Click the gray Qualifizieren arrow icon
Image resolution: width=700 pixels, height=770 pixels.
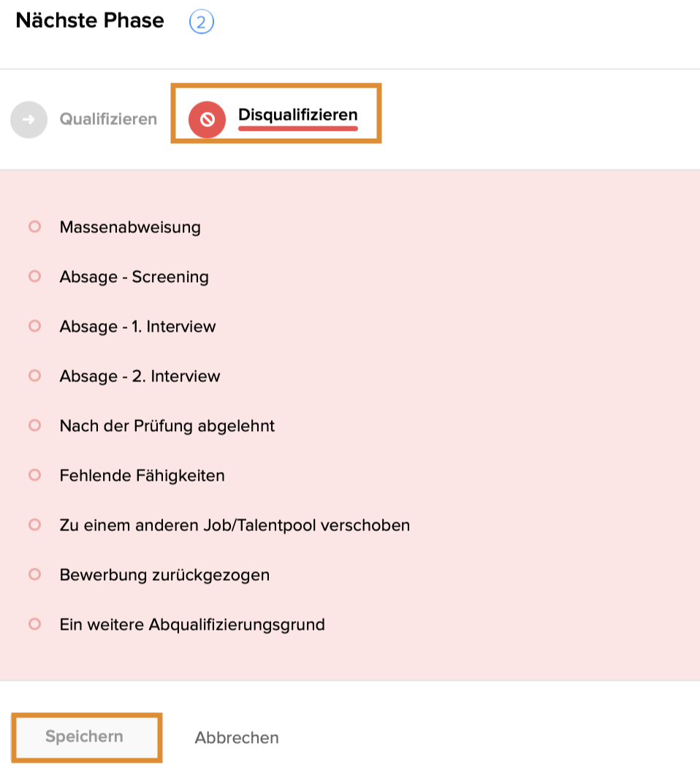click(28, 120)
